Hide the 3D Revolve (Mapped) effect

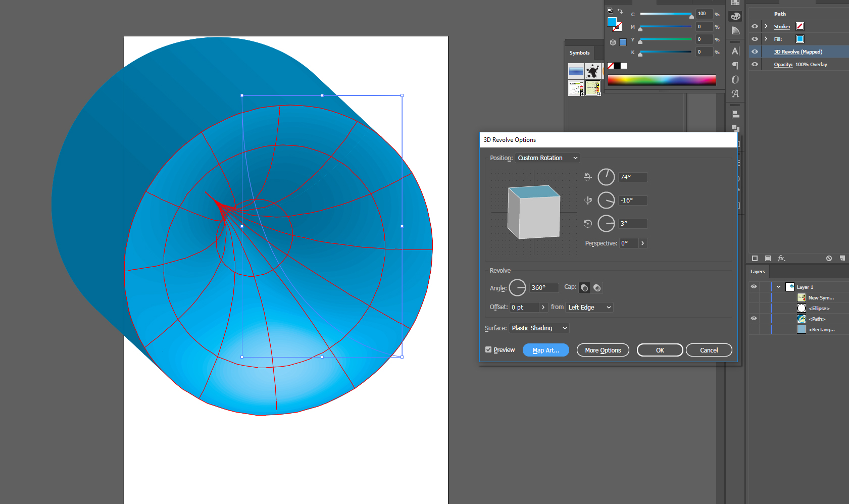(755, 52)
